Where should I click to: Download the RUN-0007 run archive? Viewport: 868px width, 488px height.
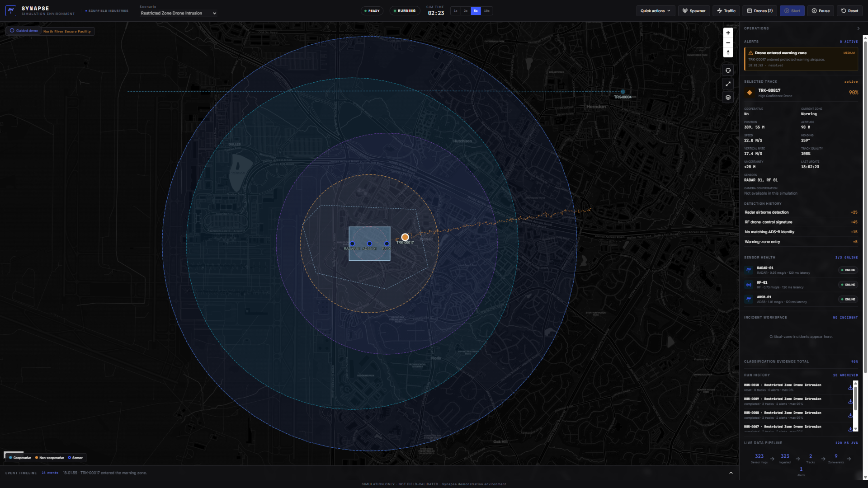(850, 429)
